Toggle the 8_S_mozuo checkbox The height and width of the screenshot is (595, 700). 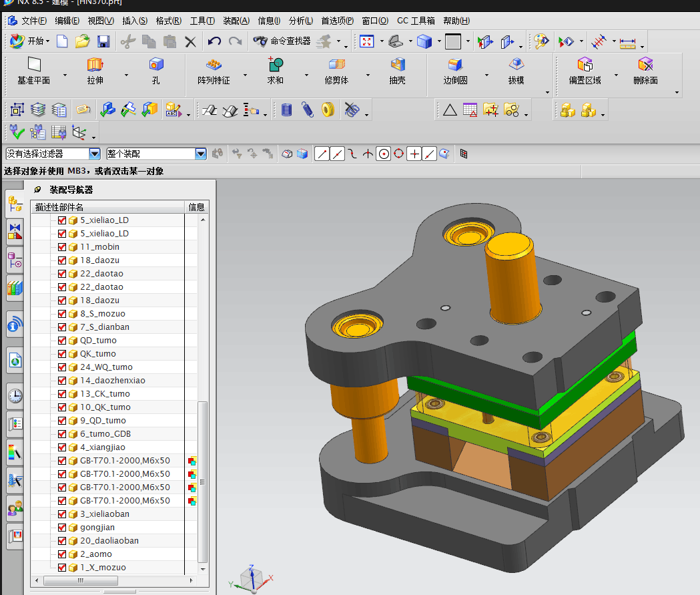click(x=62, y=314)
